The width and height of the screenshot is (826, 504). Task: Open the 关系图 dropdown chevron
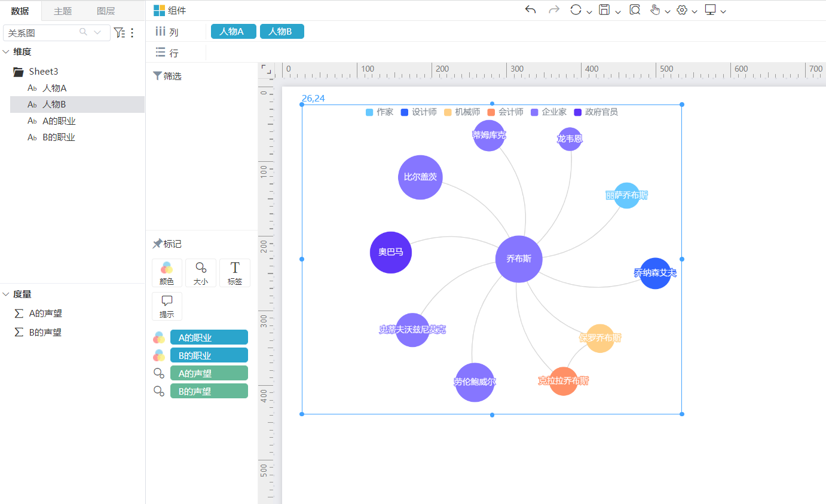point(97,32)
